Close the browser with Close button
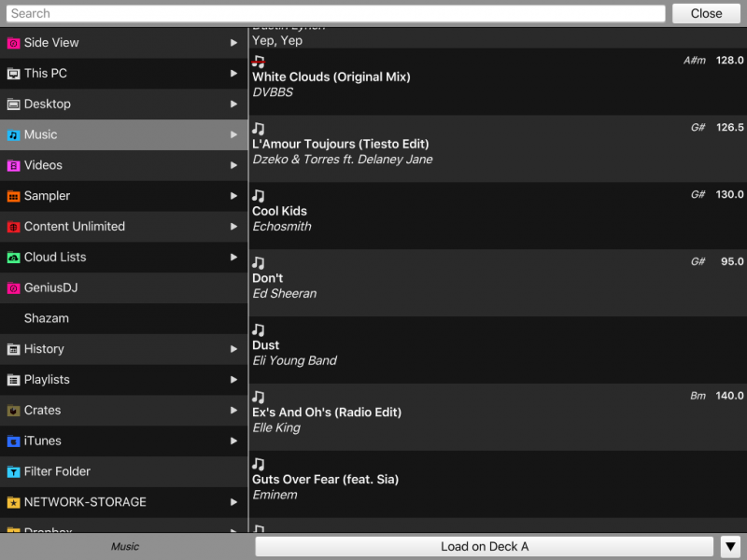 pos(706,13)
